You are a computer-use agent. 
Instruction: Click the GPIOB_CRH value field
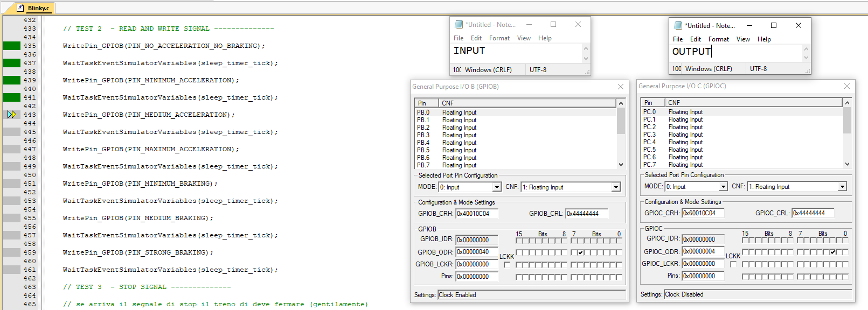click(477, 214)
